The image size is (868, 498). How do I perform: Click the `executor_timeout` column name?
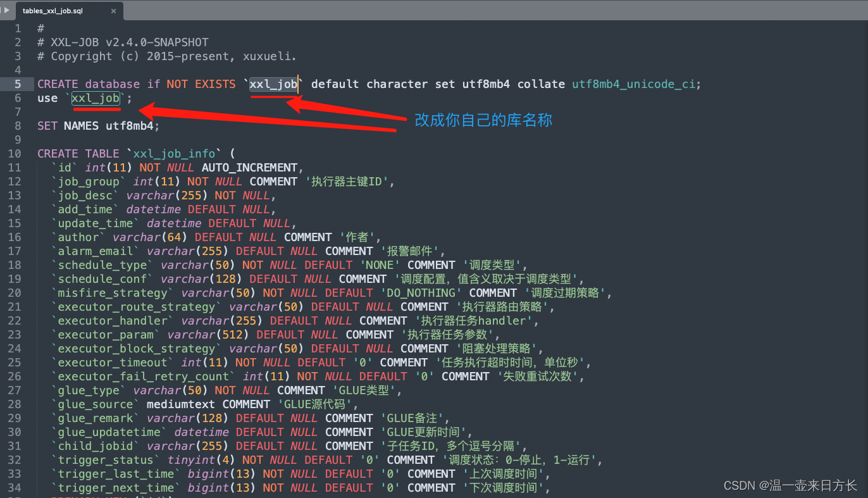113,363
